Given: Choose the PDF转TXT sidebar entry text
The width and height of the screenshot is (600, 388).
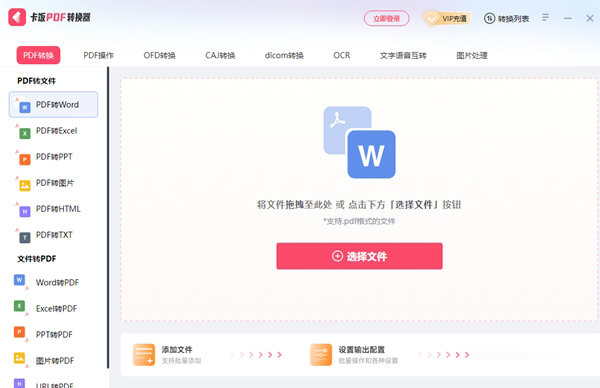Looking at the screenshot, I should click(54, 235).
